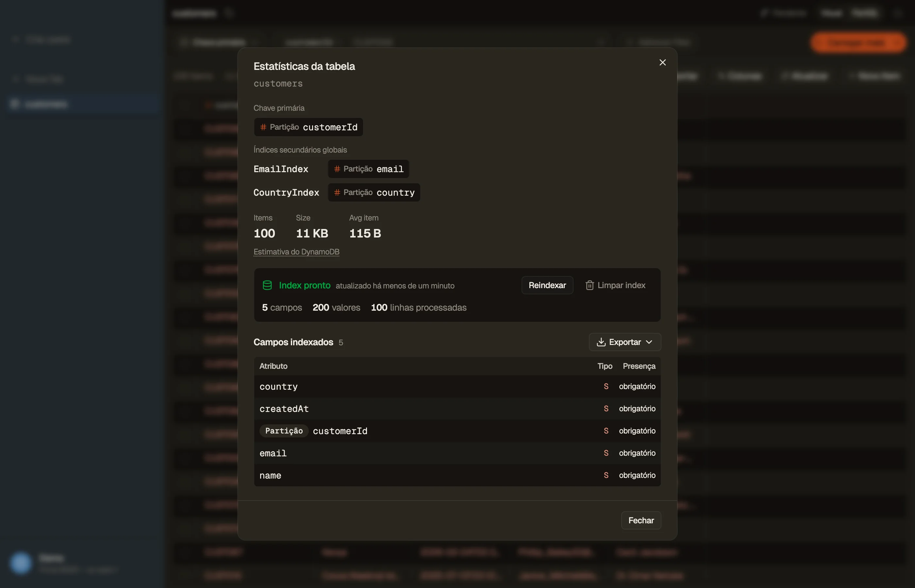Click the green database icon beside Index pronto
The width and height of the screenshot is (915, 588).
pyautogui.click(x=267, y=285)
